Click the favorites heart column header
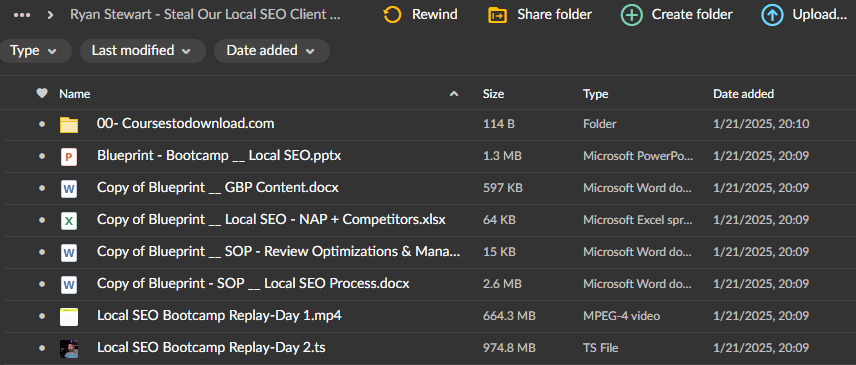 (42, 93)
